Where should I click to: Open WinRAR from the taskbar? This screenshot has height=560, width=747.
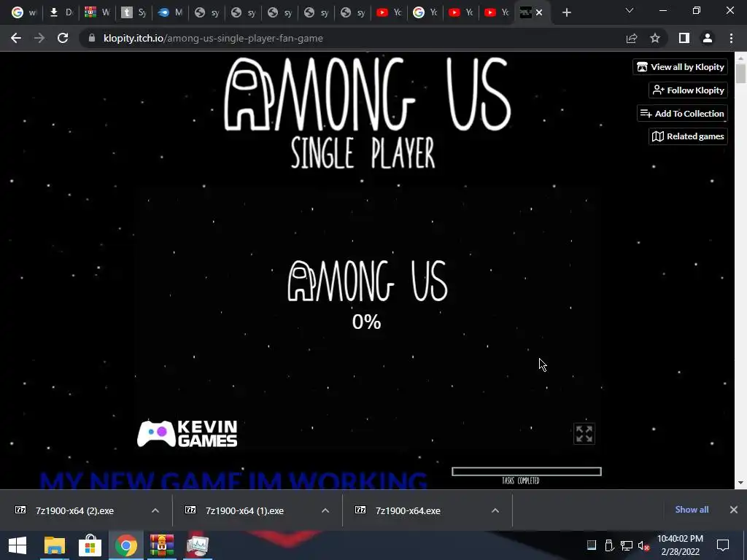[162, 545]
